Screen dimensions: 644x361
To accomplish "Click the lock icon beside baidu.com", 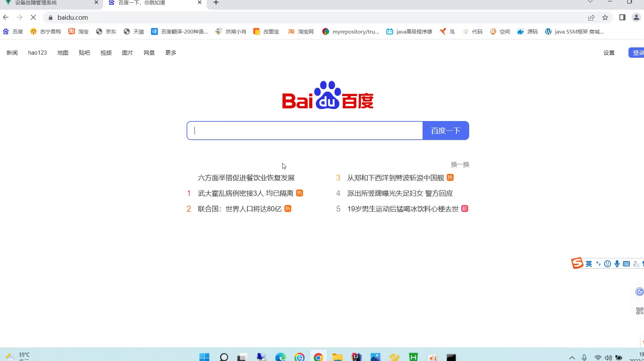I will pyautogui.click(x=50, y=18).
